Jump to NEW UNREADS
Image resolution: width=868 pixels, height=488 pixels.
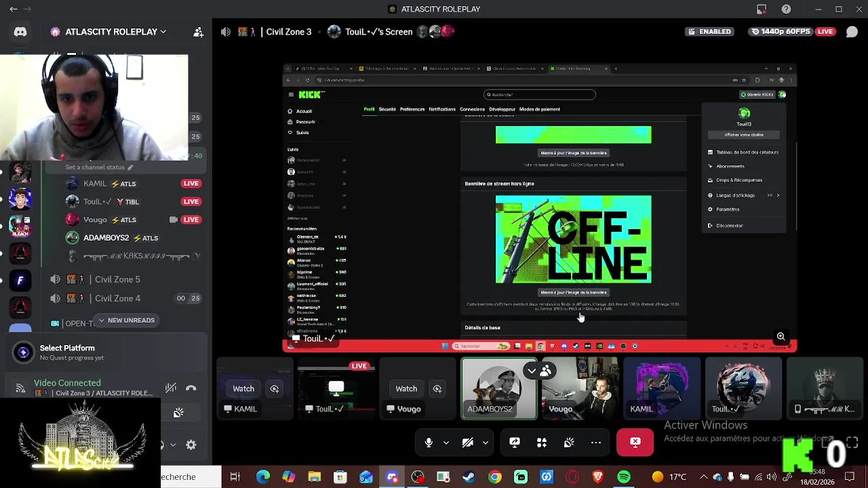125,320
